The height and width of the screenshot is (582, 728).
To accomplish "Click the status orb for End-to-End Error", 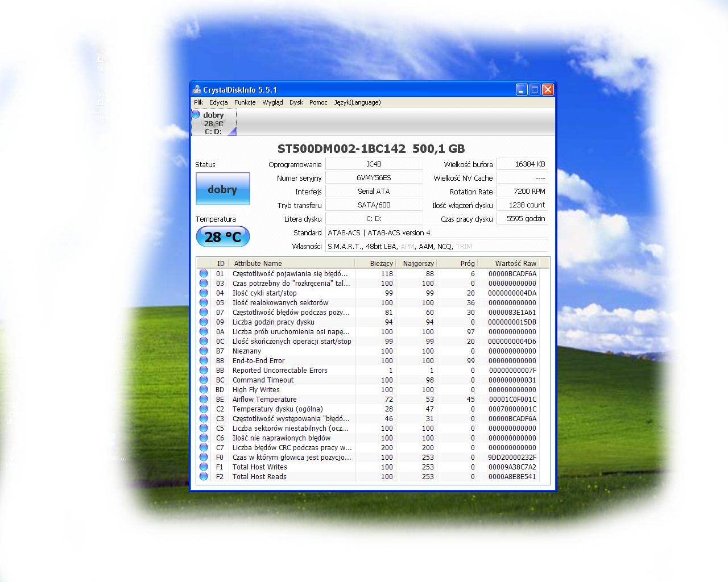I will pos(204,360).
